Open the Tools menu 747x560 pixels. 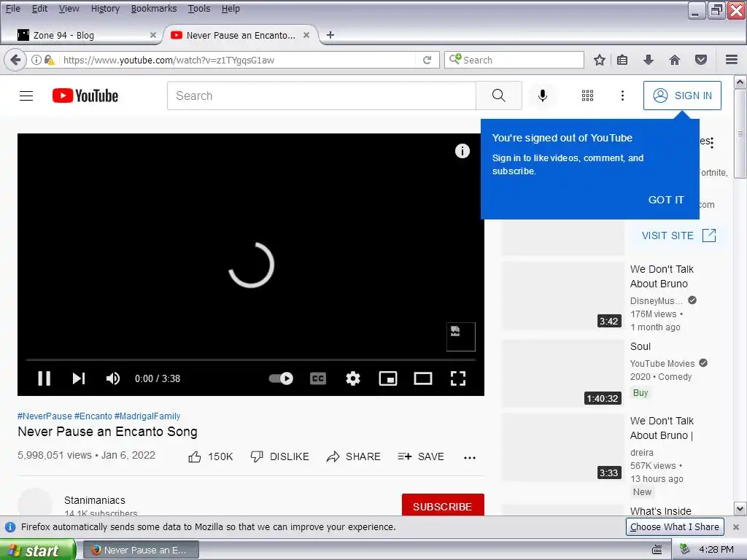click(x=199, y=9)
